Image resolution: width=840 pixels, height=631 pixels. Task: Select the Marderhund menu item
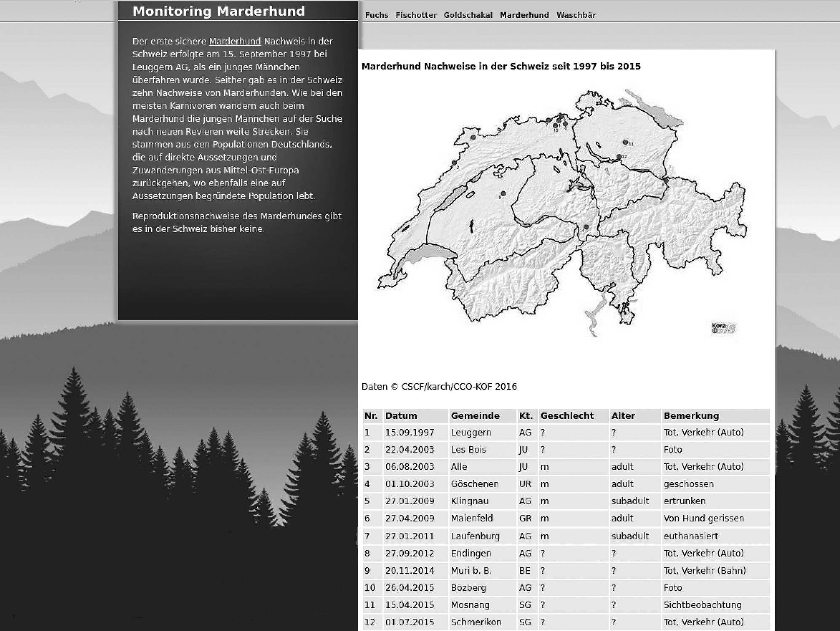coord(524,15)
